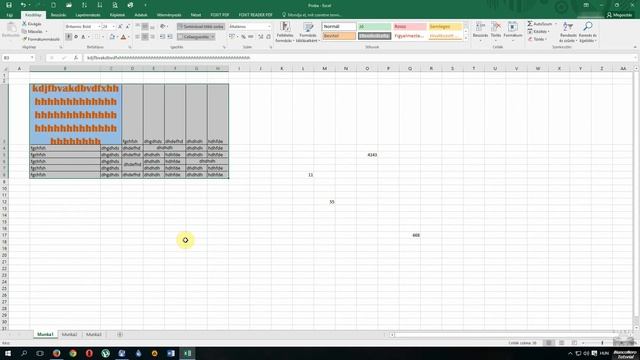The width and height of the screenshot is (640, 360).
Task: Add a new sheet with plus button
Action: (120, 334)
